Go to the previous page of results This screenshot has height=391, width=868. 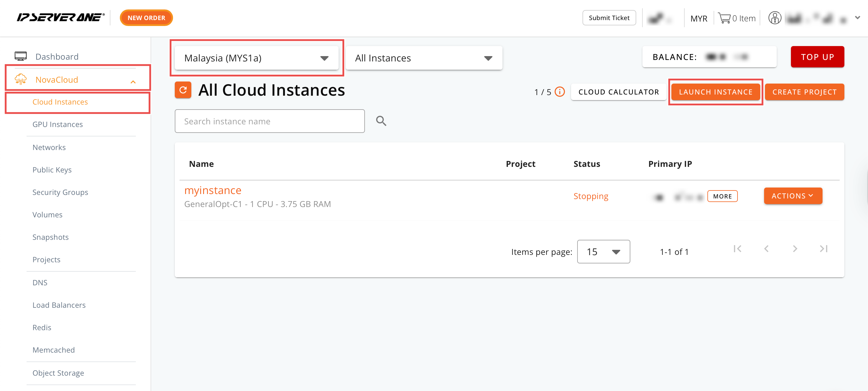click(x=766, y=249)
